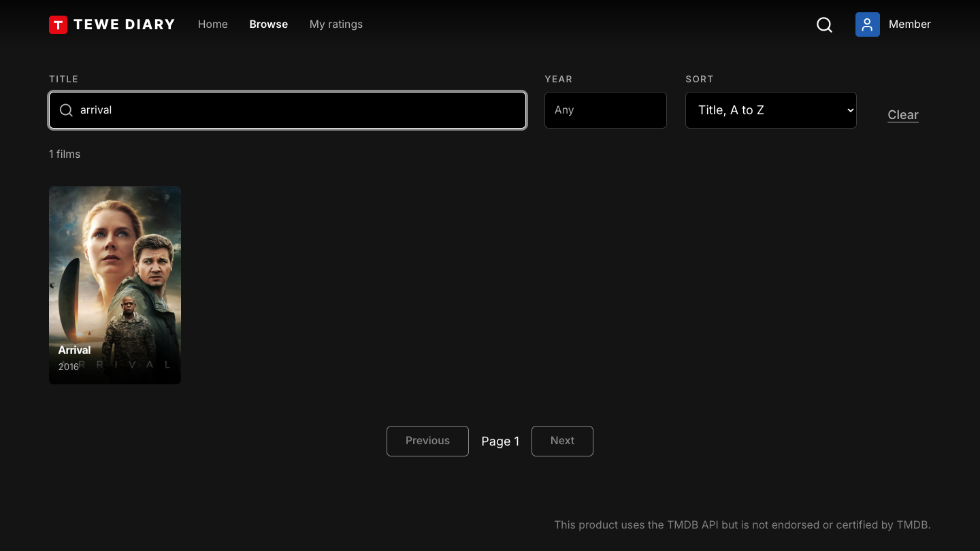This screenshot has height=551, width=980.
Task: Click the '1 films' result count
Action: click(65, 154)
